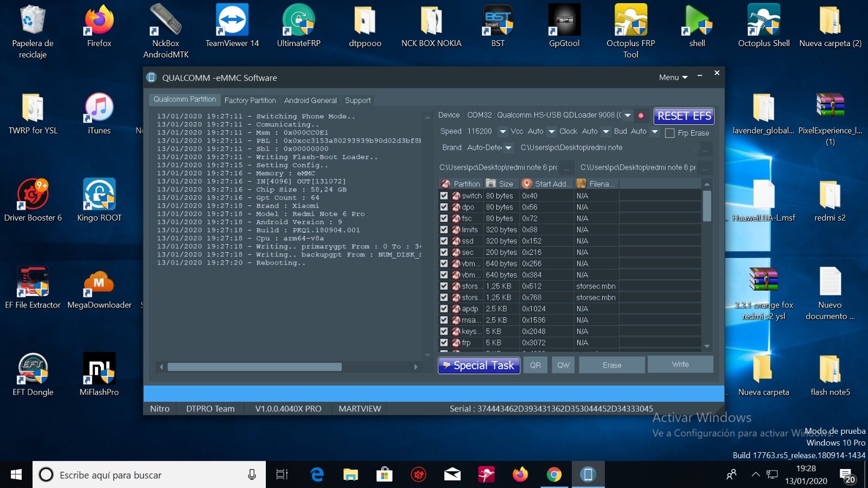Open the NCK BOX NOKIA folder
Viewport: 868px width, 488px height.
click(431, 26)
